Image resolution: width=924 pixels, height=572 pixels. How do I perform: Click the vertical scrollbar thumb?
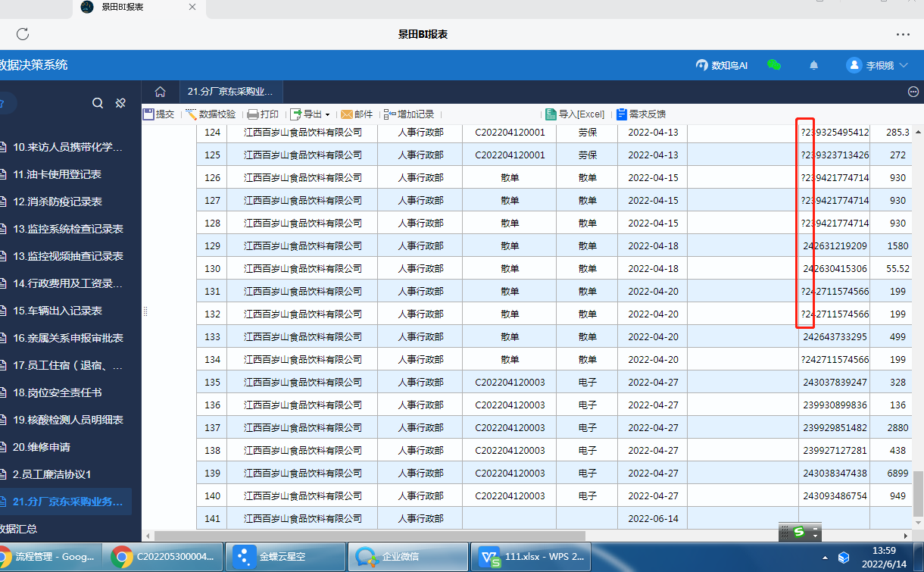click(x=918, y=493)
